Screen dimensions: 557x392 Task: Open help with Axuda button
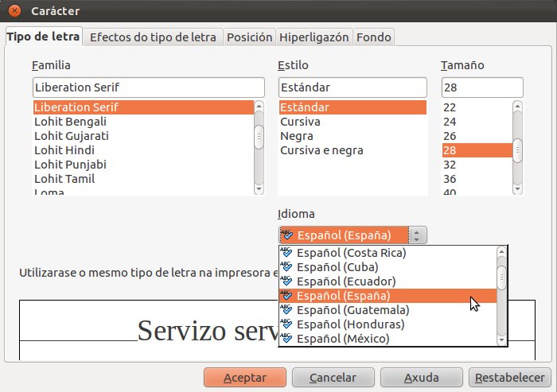[x=421, y=378]
